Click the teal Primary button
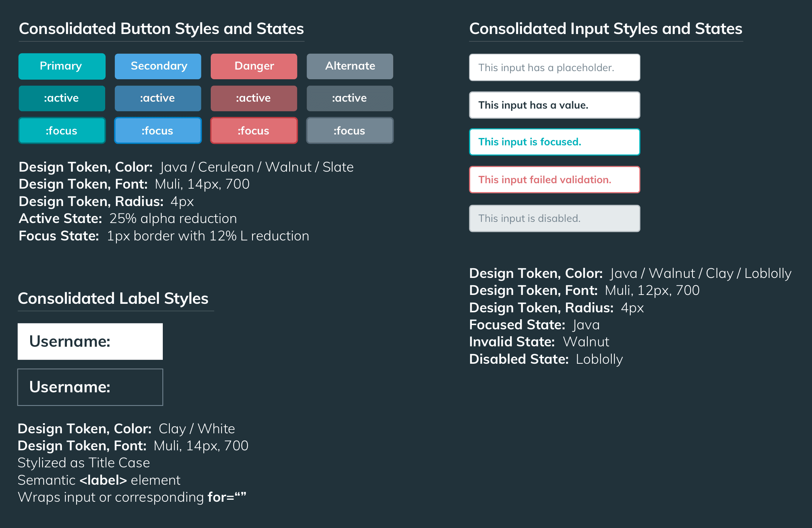The image size is (812, 528). coord(62,66)
